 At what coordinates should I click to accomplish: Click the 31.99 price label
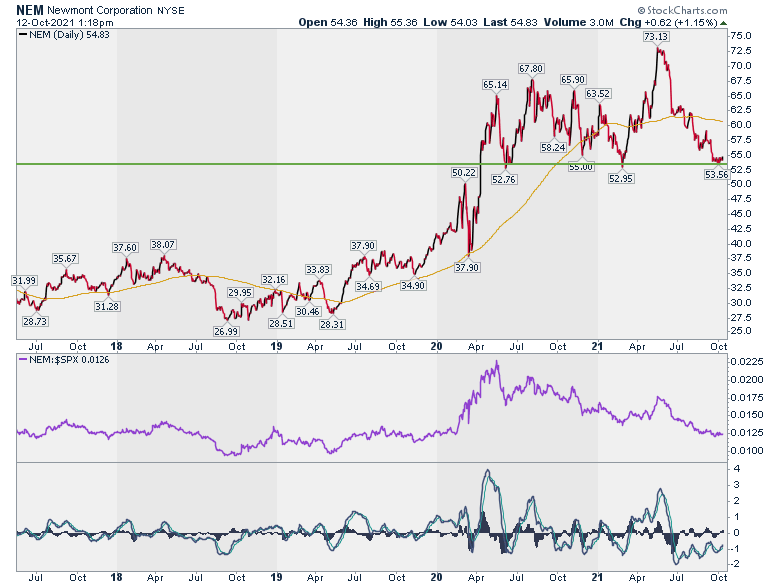pyautogui.click(x=24, y=281)
